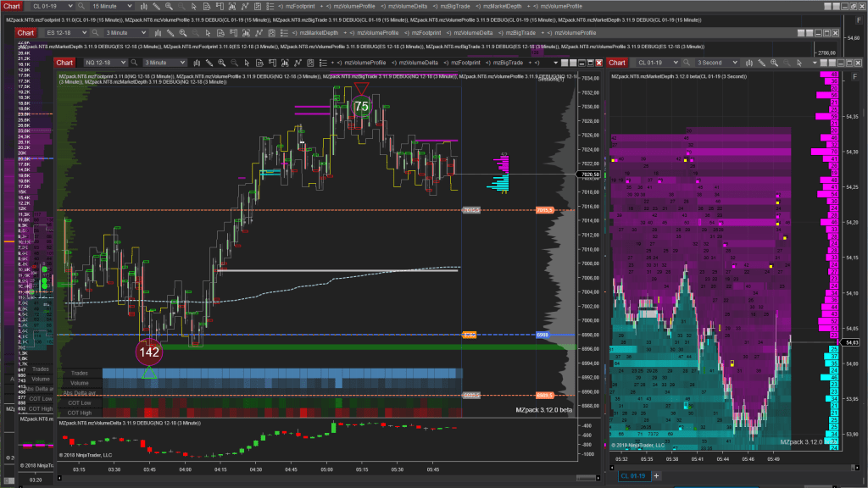Open properties list icon in NQ chart toolbar
The image size is (868, 488).
point(323,63)
